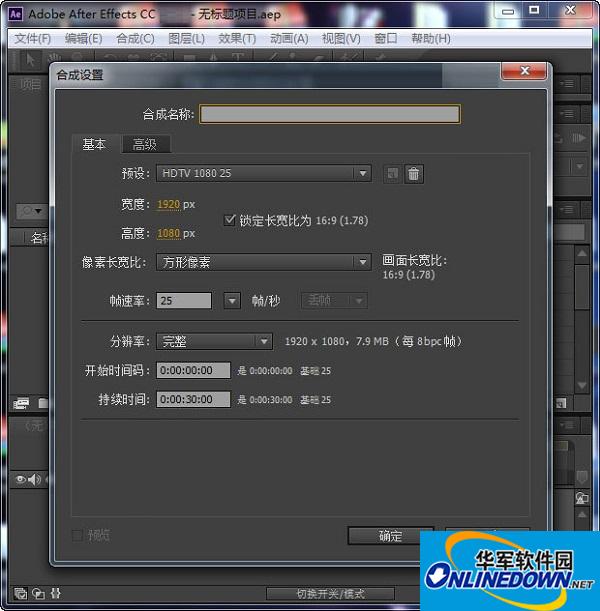Click the speaker audio icon in timeline
600x611 pixels.
(34, 479)
